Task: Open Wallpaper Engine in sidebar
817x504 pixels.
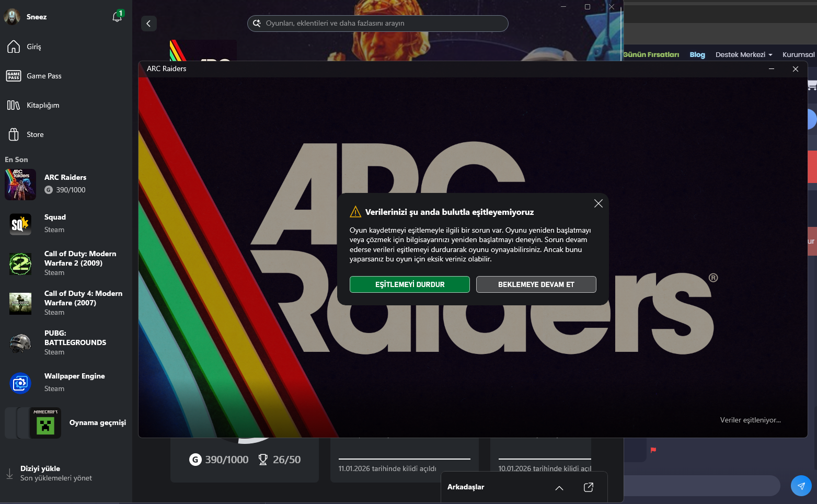Action: (66, 382)
